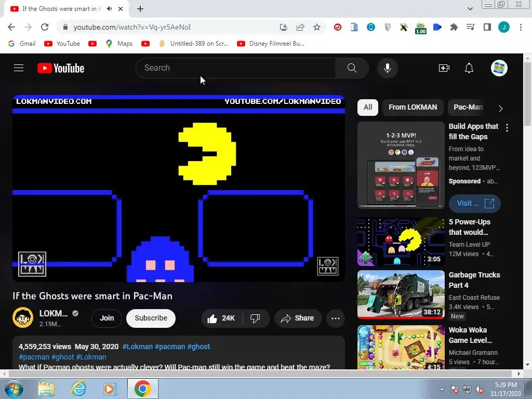The width and height of the screenshot is (532, 399).
Task: Click the YouTube logo to go home
Action: point(61,68)
